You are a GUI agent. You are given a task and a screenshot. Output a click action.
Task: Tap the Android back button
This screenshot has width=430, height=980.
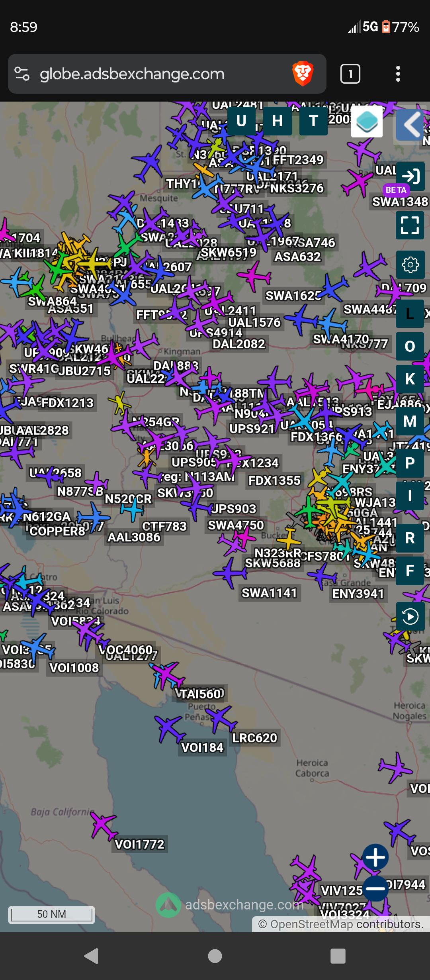pyautogui.click(x=92, y=956)
